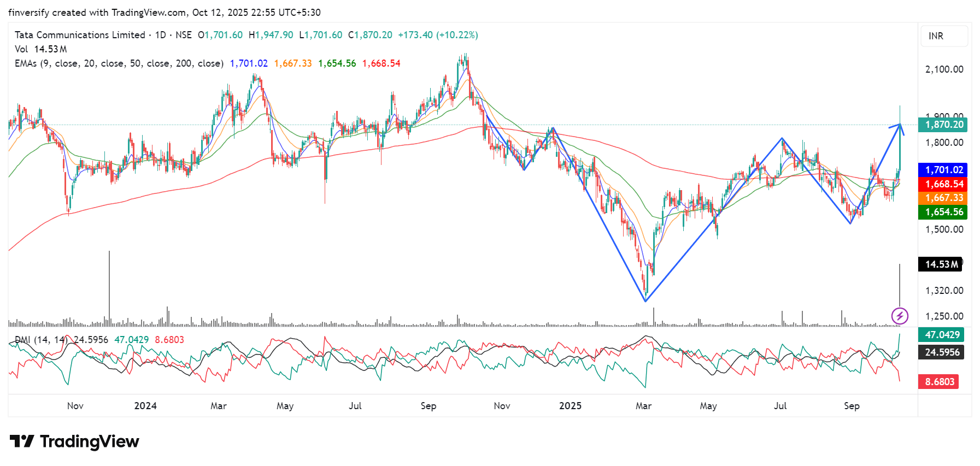Click the open value O1,701.60
Image resolution: width=980 pixels, height=466 pixels.
(220, 35)
